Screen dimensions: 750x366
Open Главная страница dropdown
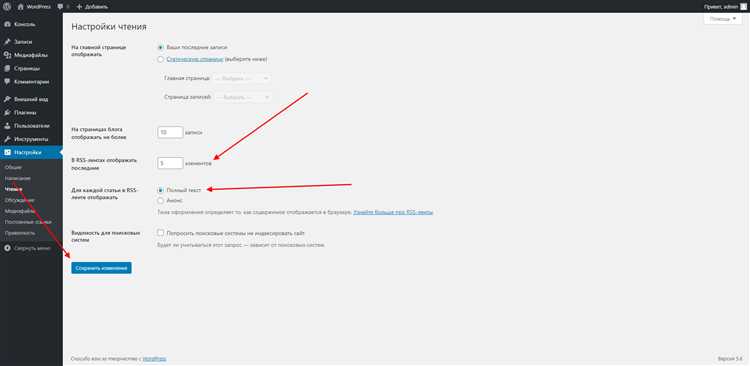coord(242,78)
